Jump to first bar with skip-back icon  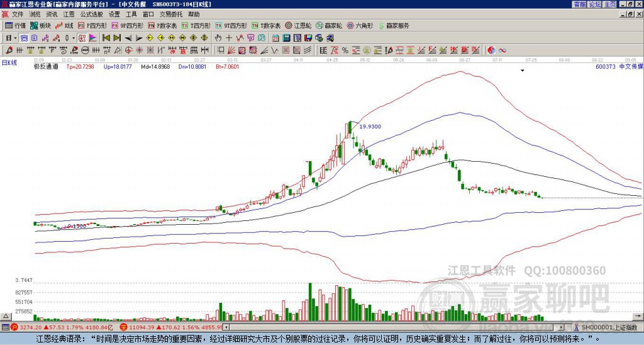click(106, 38)
